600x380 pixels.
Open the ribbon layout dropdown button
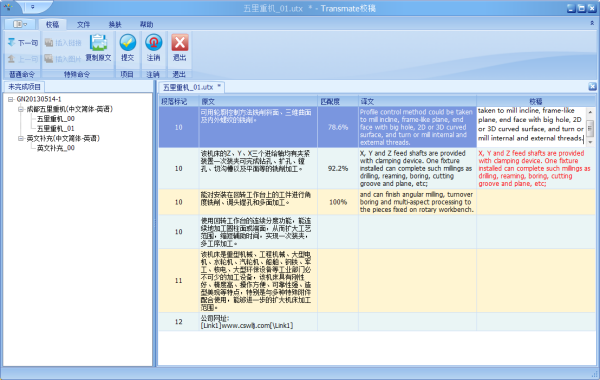tap(20, 24)
